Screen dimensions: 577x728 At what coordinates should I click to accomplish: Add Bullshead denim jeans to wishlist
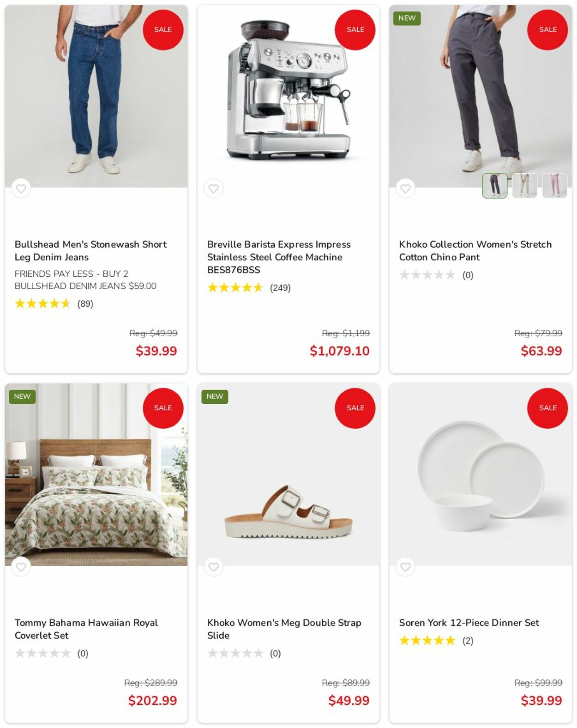(21, 188)
